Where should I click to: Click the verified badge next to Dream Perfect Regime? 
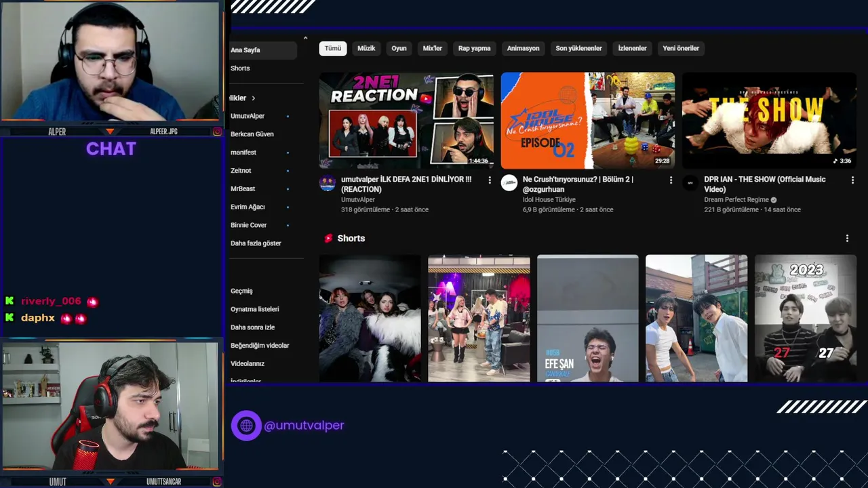click(774, 200)
